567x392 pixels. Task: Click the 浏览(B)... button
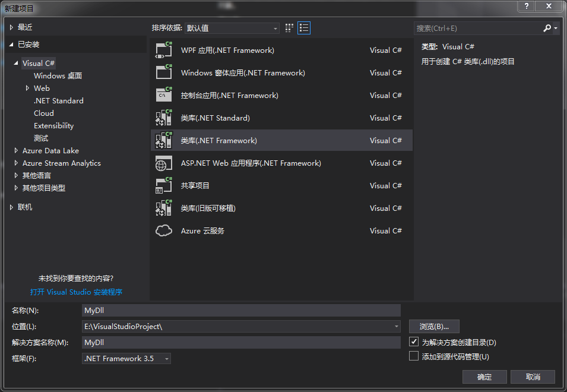(434, 327)
